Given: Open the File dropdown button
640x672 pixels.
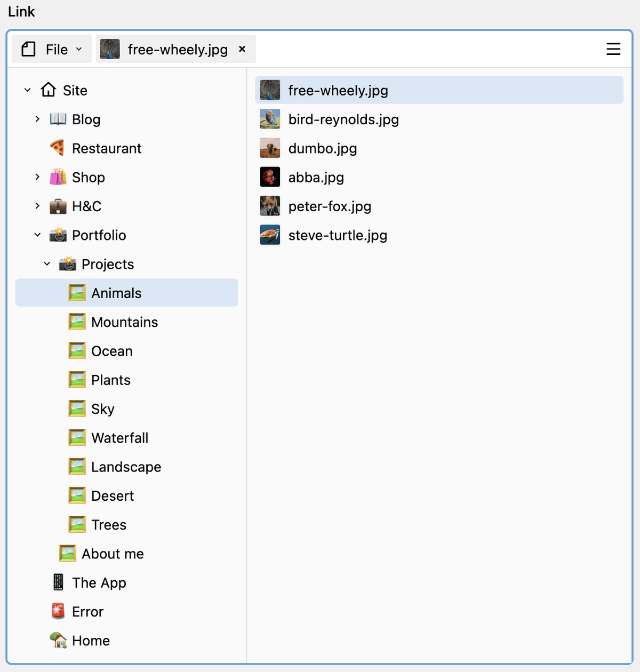Looking at the screenshot, I should pyautogui.click(x=52, y=50).
